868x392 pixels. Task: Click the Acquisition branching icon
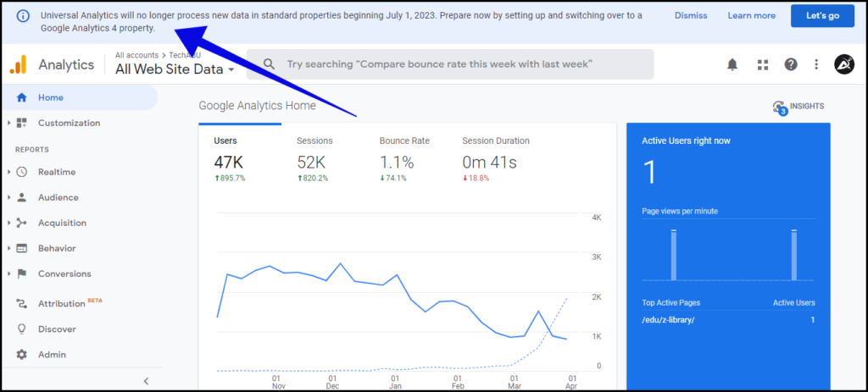pos(21,223)
